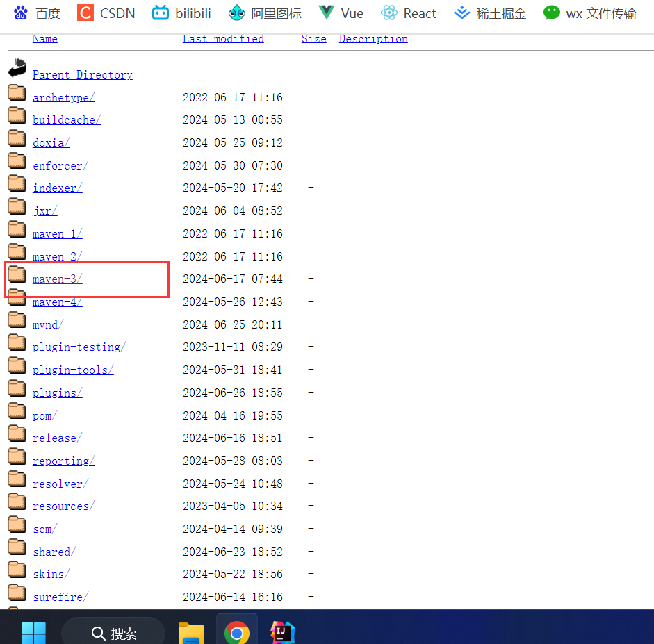Click the Parent Directory back arrow icon
The width and height of the screenshot is (654, 644).
(17, 68)
